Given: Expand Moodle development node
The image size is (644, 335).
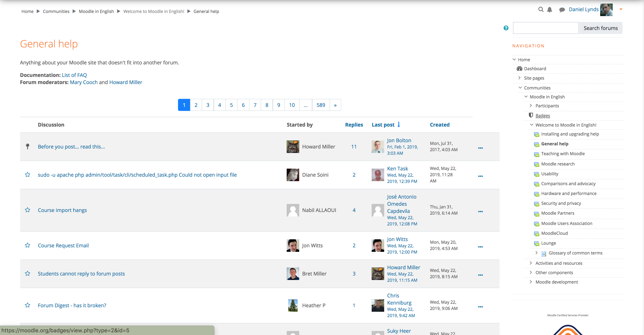Looking at the screenshot, I should tap(531, 282).
